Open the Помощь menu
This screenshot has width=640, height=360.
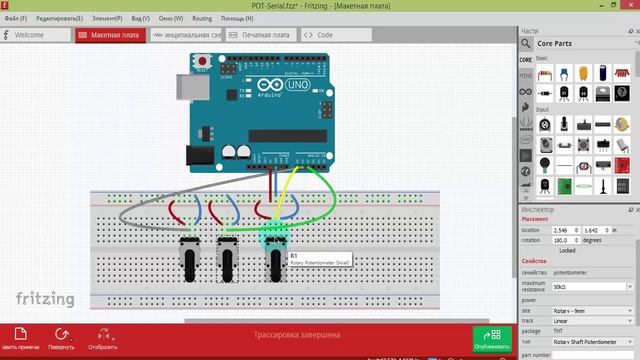click(237, 18)
